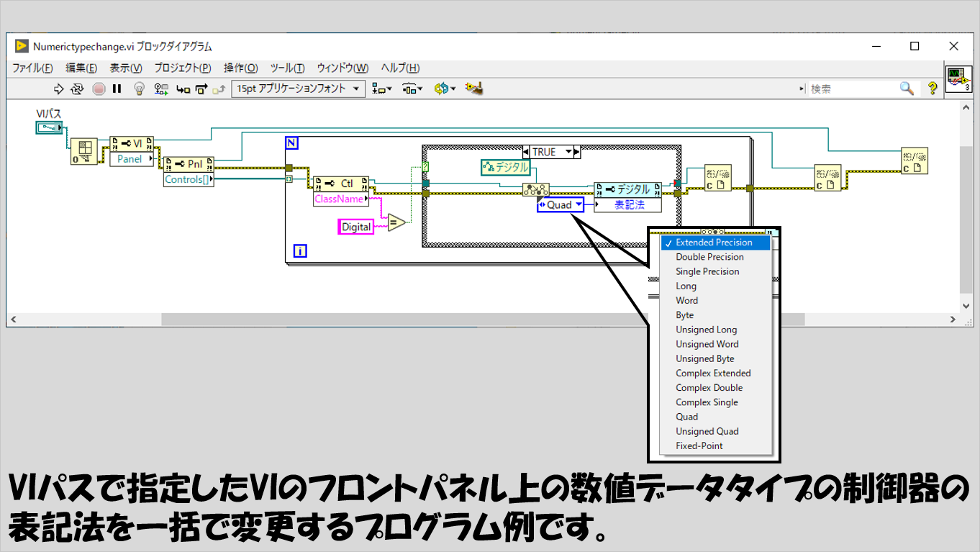Viewport: 980px width, 552px height.
Task: Choose Unsigned Quad in representation list
Action: point(707,431)
